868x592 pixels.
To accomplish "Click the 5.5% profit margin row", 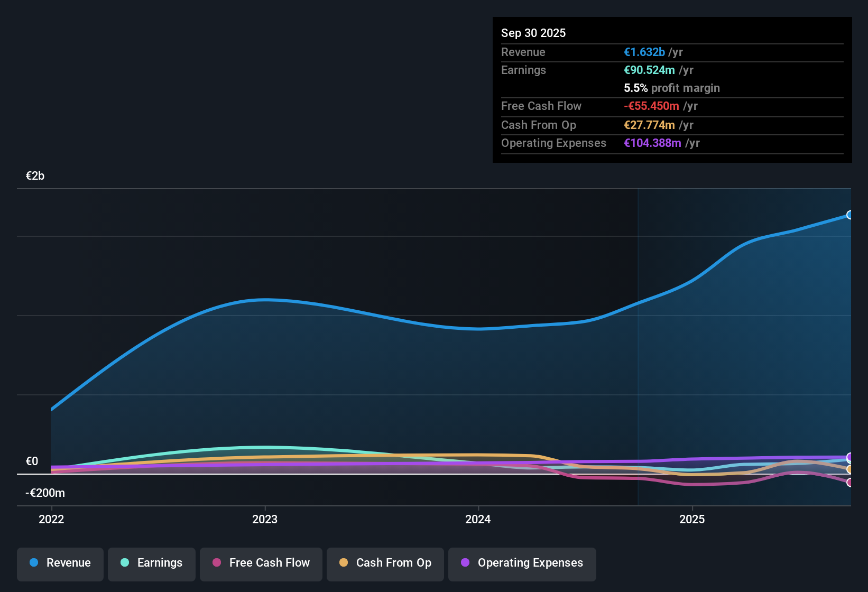I will click(672, 88).
